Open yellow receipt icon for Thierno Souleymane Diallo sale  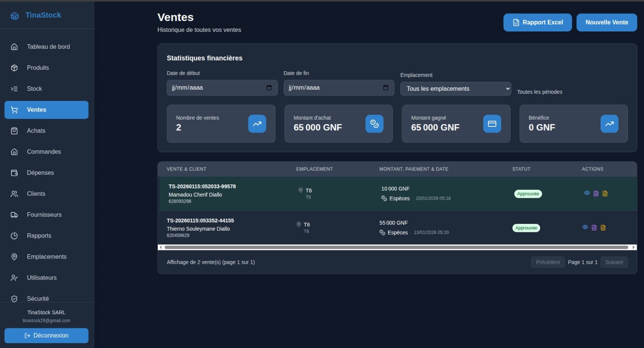click(603, 228)
